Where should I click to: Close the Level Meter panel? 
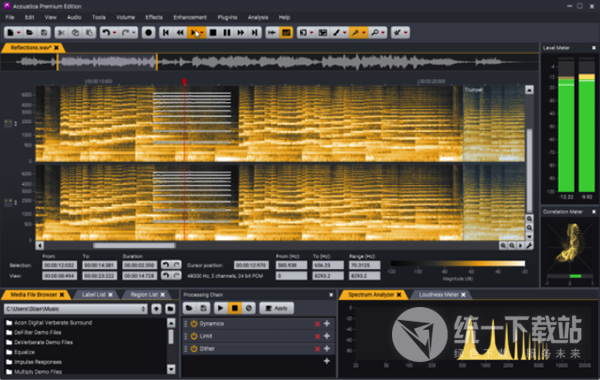pyautogui.click(x=594, y=48)
